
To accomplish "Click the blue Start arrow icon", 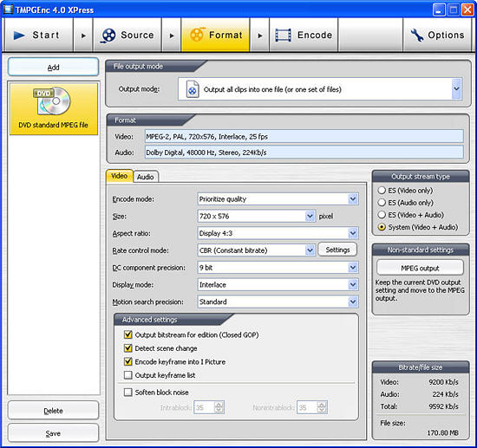I will click(x=19, y=36).
